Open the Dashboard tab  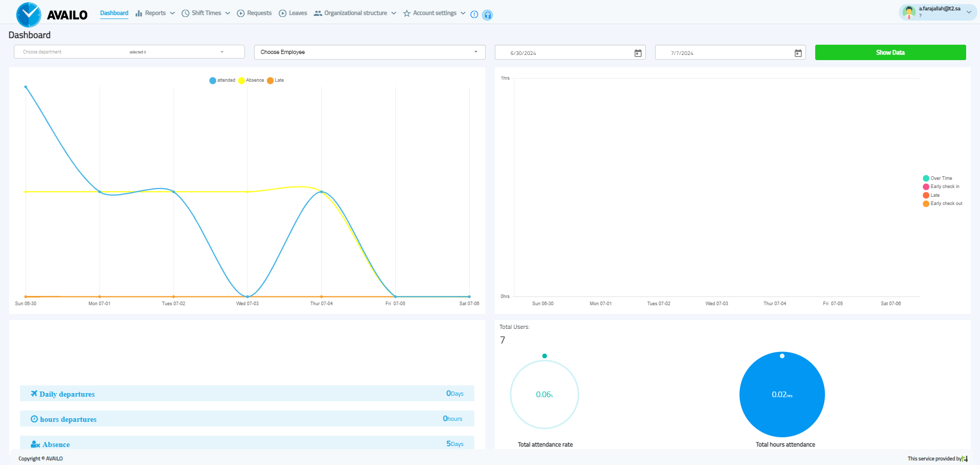[114, 13]
